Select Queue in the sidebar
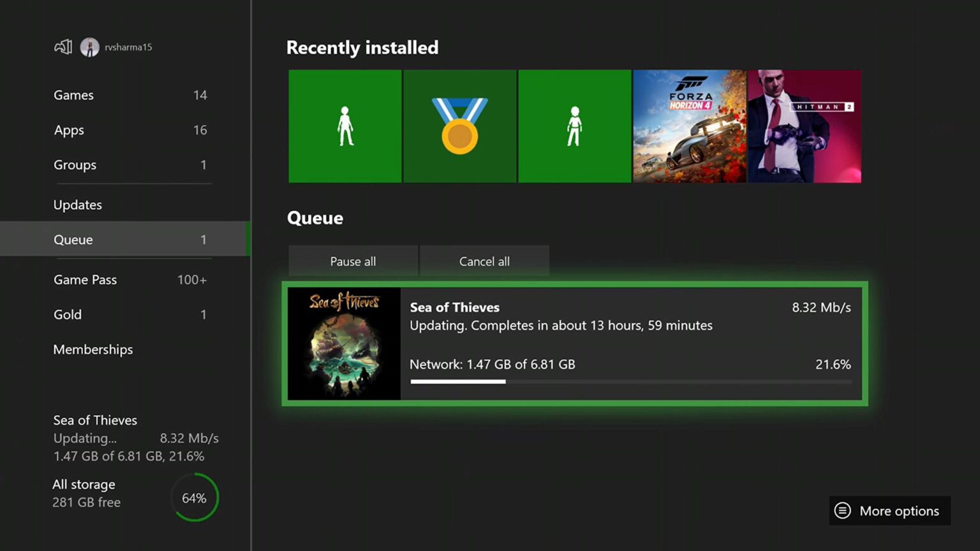Viewport: 980px width, 551px height. [125, 239]
